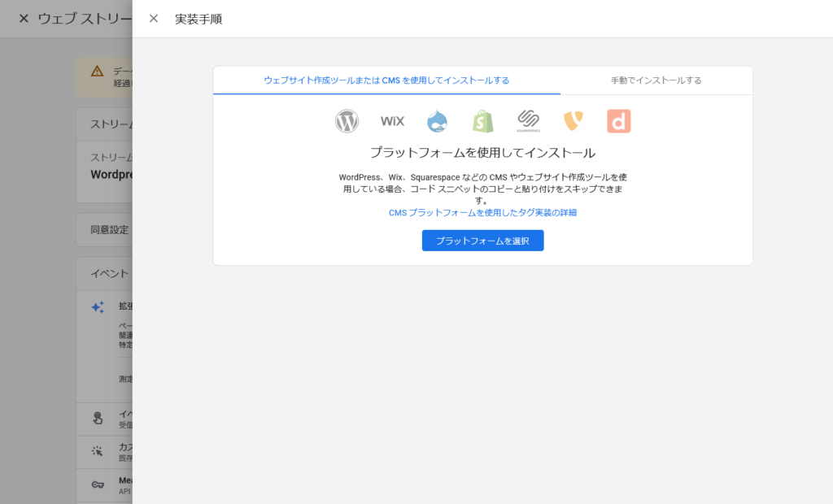Screen dimensions: 833x504
Task: Open the CMS プラットフォームを使用したタグ実装の詳細 link
Action: (x=482, y=213)
